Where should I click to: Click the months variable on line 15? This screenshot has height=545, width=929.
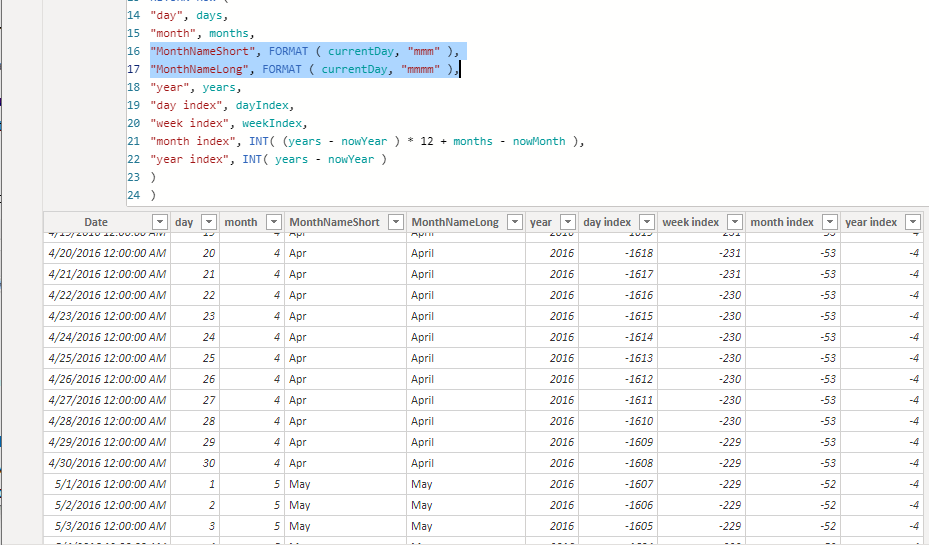tap(229, 33)
